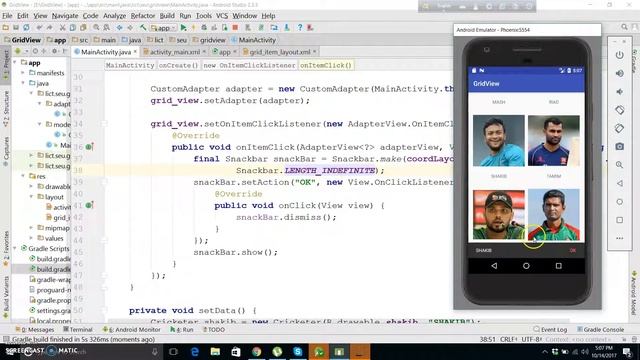
Task: Collapse the res folder in project tree
Action: coord(23,176)
